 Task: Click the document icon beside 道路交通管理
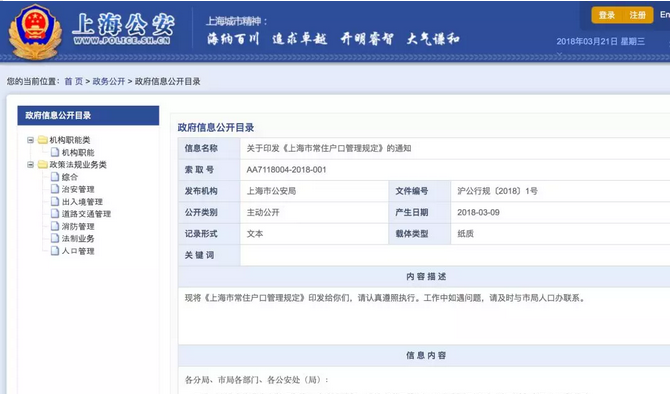tap(55, 213)
